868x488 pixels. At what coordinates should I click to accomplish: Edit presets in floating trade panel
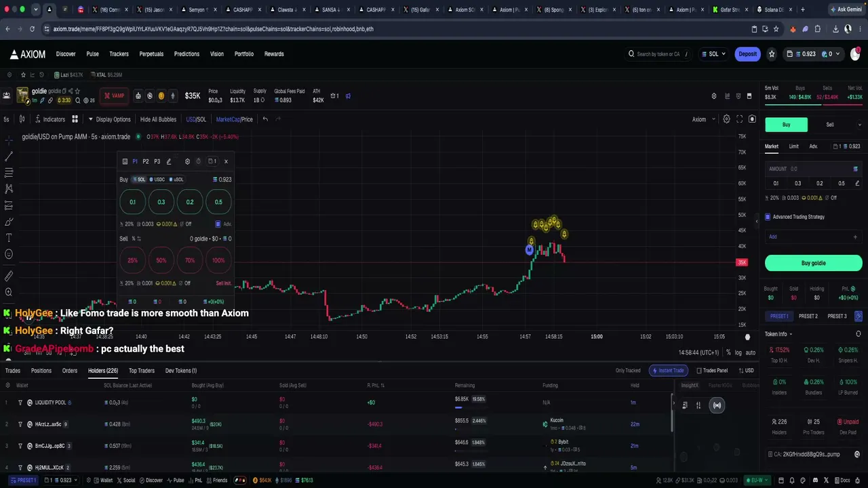coord(169,161)
